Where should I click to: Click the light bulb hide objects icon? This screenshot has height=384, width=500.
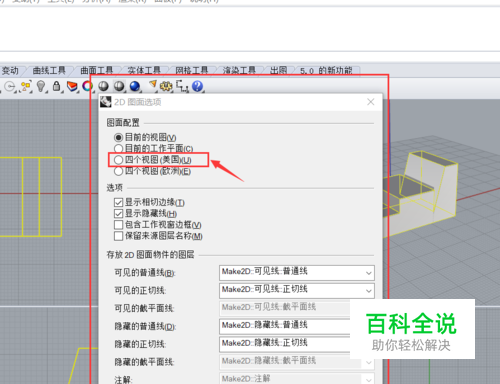(x=41, y=86)
